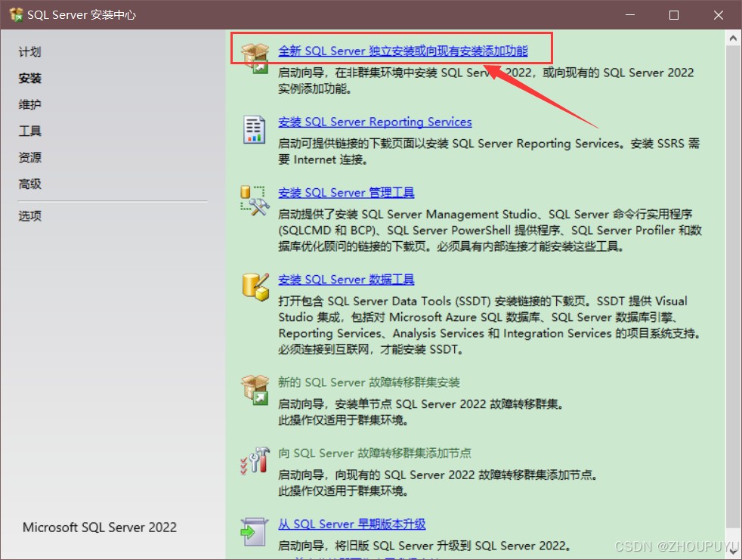Click the add cluster node tools icon
The height and width of the screenshot is (560, 742).
click(254, 460)
